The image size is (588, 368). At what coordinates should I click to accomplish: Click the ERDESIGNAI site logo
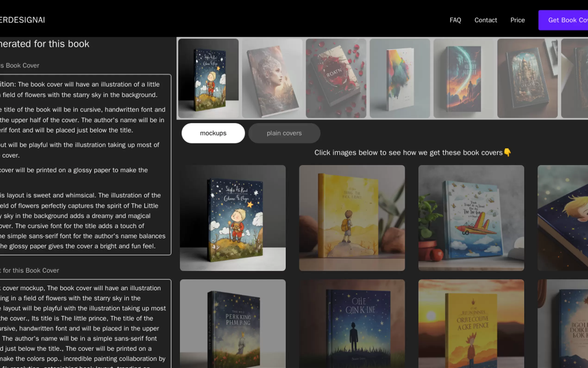click(23, 20)
